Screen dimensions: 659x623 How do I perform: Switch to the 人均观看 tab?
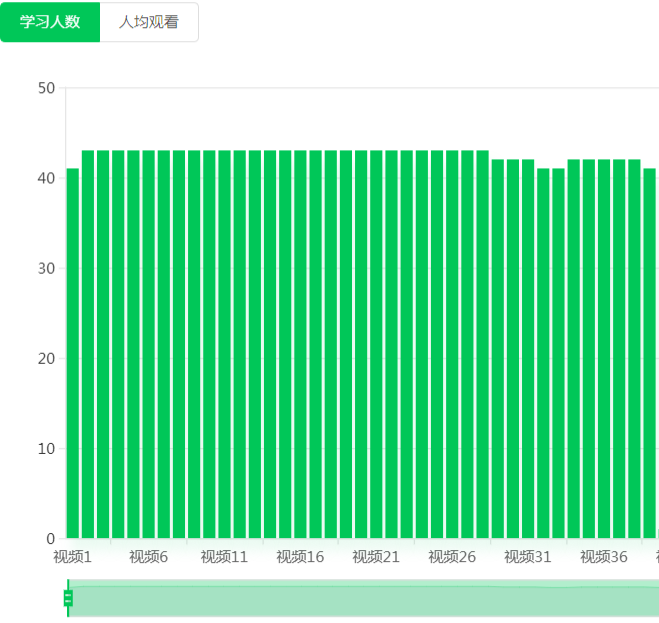point(149,22)
